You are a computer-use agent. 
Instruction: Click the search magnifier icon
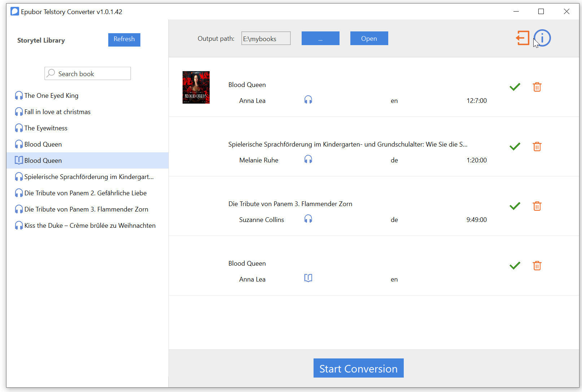(51, 73)
